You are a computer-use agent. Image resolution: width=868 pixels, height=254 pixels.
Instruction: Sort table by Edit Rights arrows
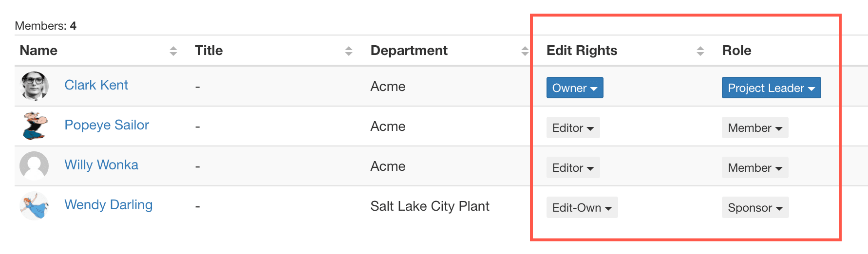[x=700, y=51]
